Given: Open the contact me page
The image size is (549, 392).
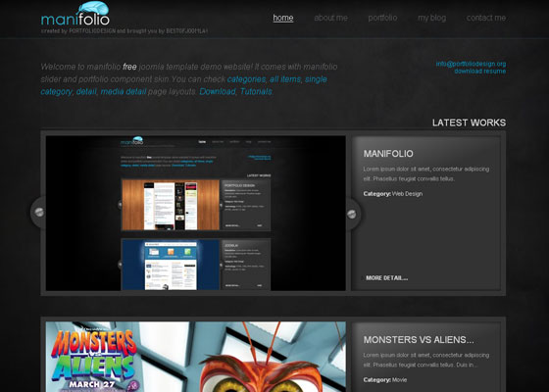Looking at the screenshot, I should point(486,18).
